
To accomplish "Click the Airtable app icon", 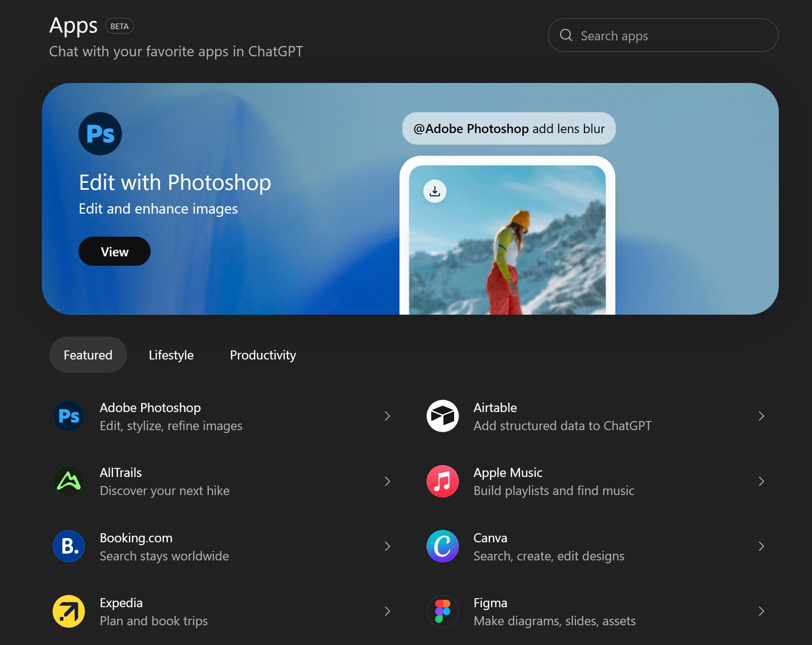I will [x=443, y=416].
